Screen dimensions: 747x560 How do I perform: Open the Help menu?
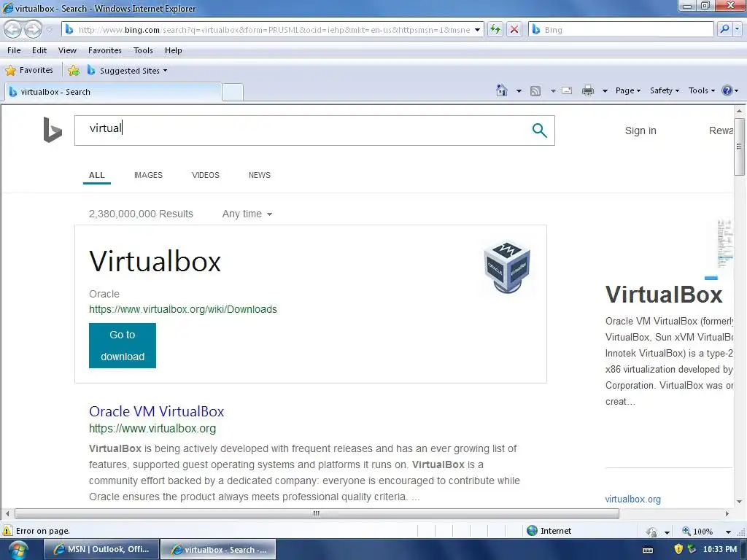pos(174,50)
